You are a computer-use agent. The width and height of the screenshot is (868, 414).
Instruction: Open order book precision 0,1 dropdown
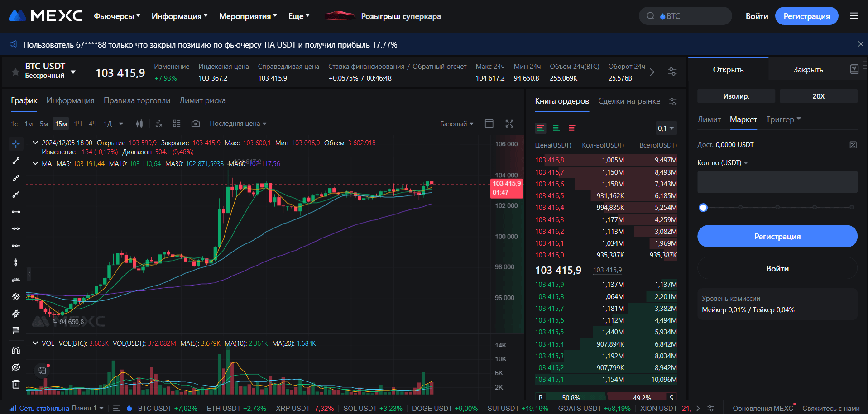pyautogui.click(x=666, y=128)
